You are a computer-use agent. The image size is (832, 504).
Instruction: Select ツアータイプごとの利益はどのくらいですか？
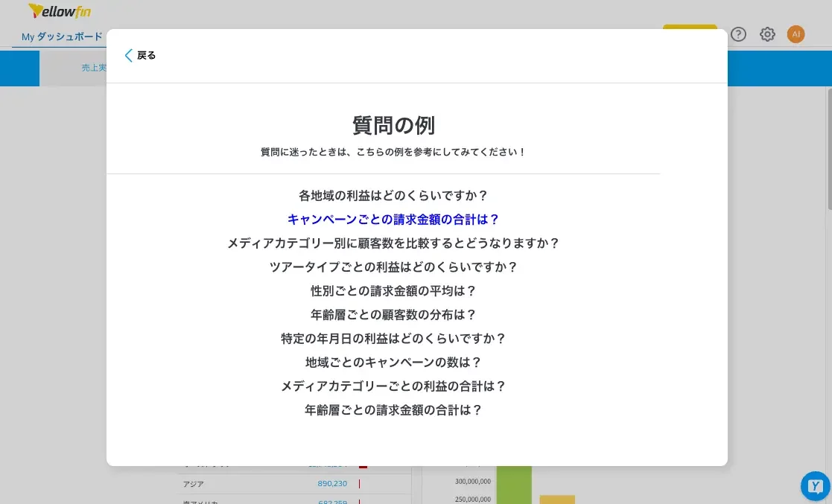point(393,267)
